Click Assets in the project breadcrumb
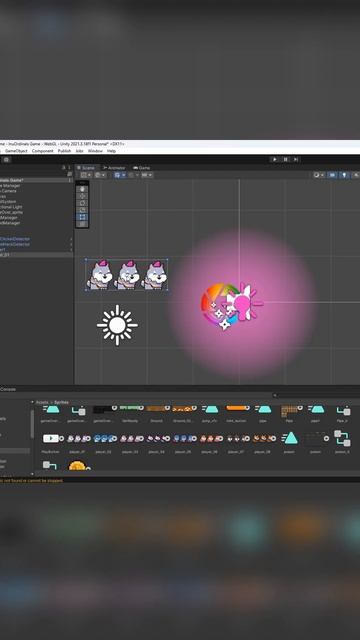 (42, 402)
